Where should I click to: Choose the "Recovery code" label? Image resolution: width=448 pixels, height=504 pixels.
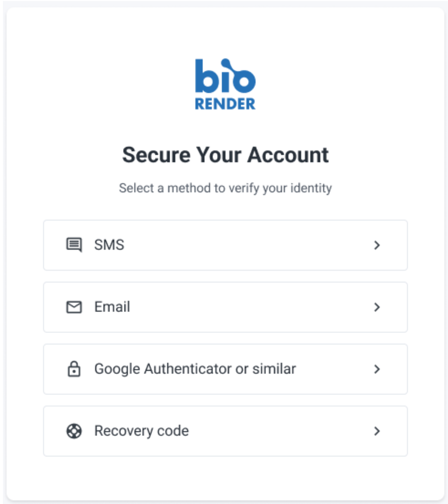pyautogui.click(x=141, y=431)
